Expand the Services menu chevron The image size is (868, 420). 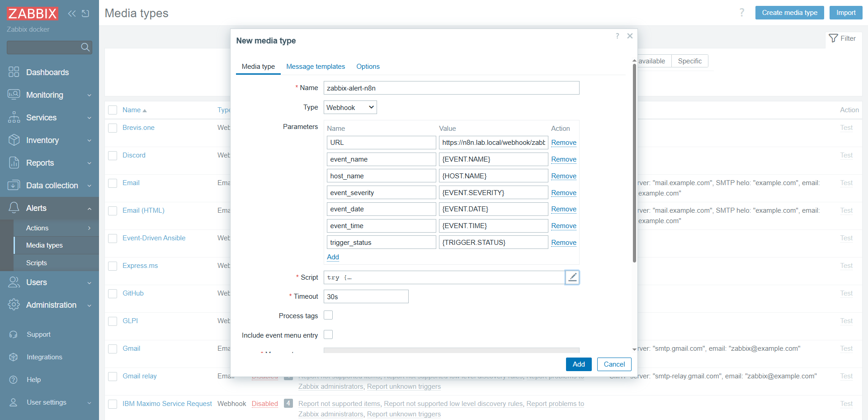click(x=90, y=118)
